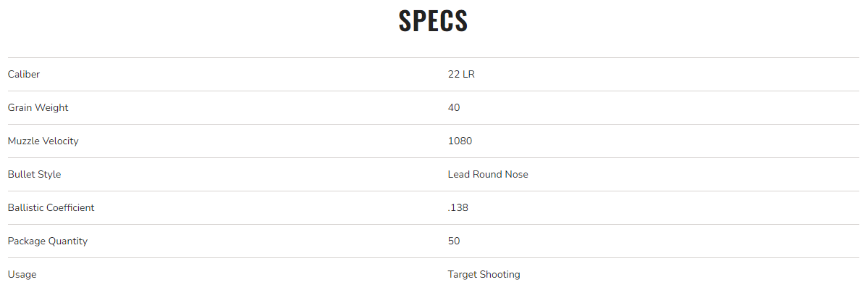The width and height of the screenshot is (868, 298).
Task: Select the .138 coefficient value
Action: click(x=458, y=207)
